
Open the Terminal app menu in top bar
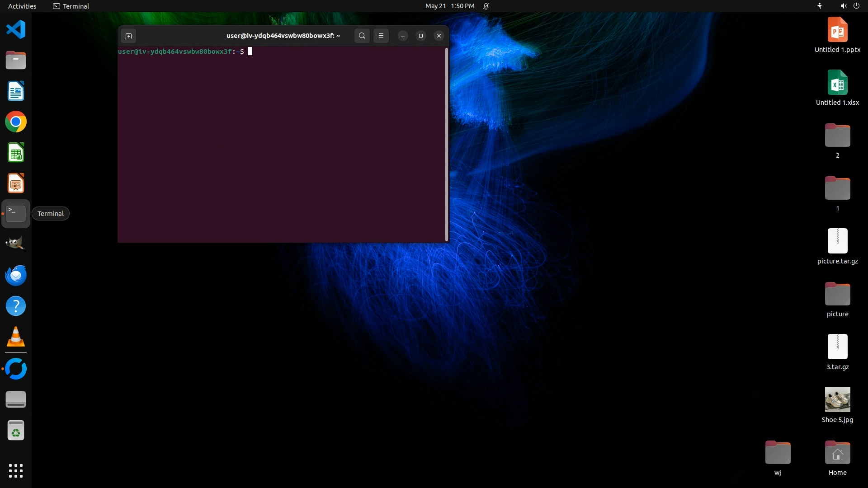(71, 6)
